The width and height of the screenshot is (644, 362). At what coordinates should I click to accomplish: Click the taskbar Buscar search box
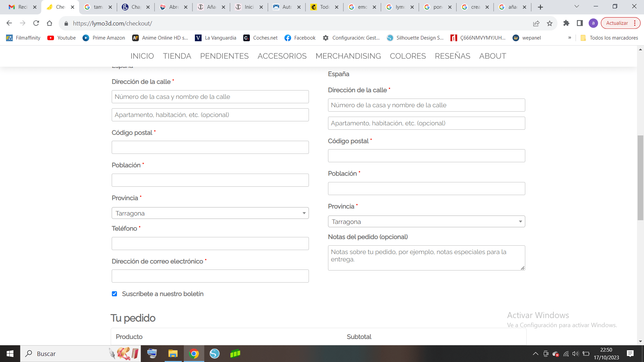[80, 354]
